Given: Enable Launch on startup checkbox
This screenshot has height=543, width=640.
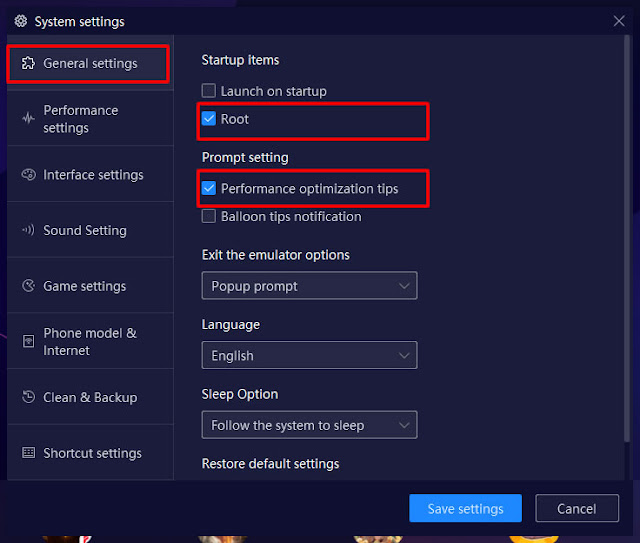Looking at the screenshot, I should [x=209, y=91].
